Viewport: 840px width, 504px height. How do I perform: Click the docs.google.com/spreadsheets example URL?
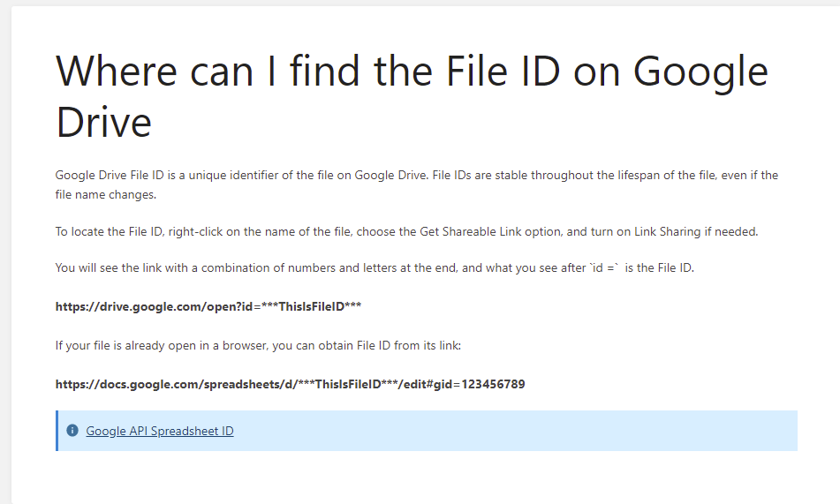point(291,385)
